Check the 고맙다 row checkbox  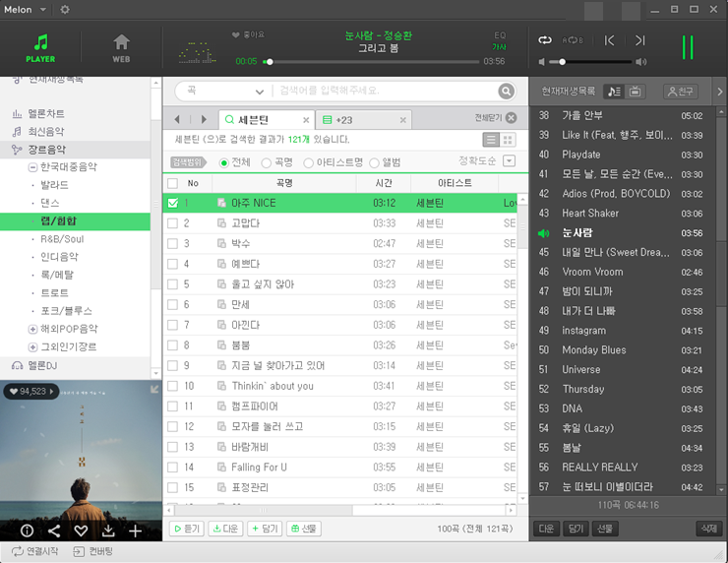click(x=173, y=223)
